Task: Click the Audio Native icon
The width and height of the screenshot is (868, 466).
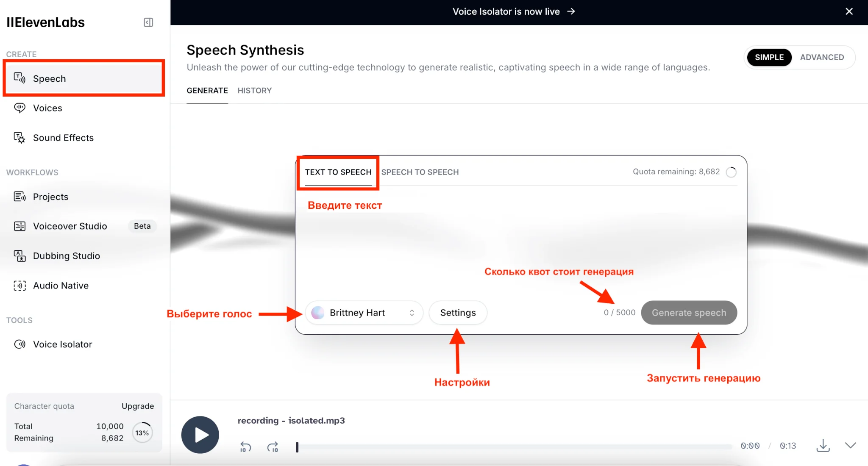Action: pyautogui.click(x=19, y=286)
